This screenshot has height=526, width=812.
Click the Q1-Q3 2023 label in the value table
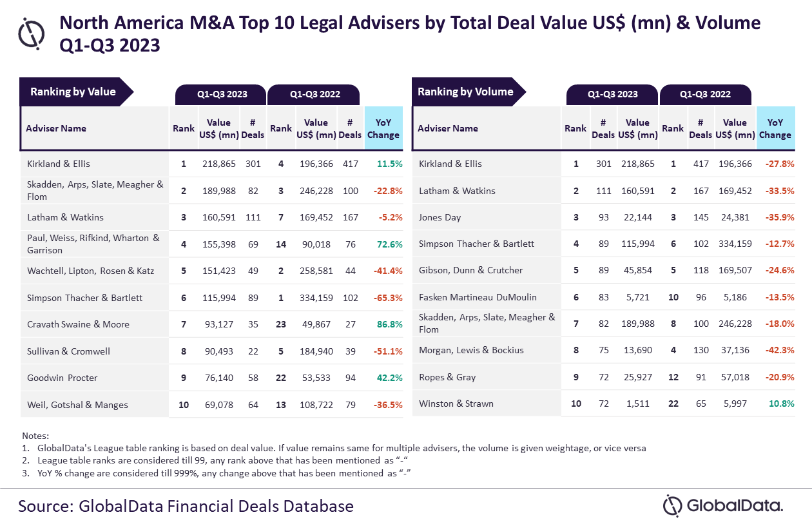click(x=222, y=94)
